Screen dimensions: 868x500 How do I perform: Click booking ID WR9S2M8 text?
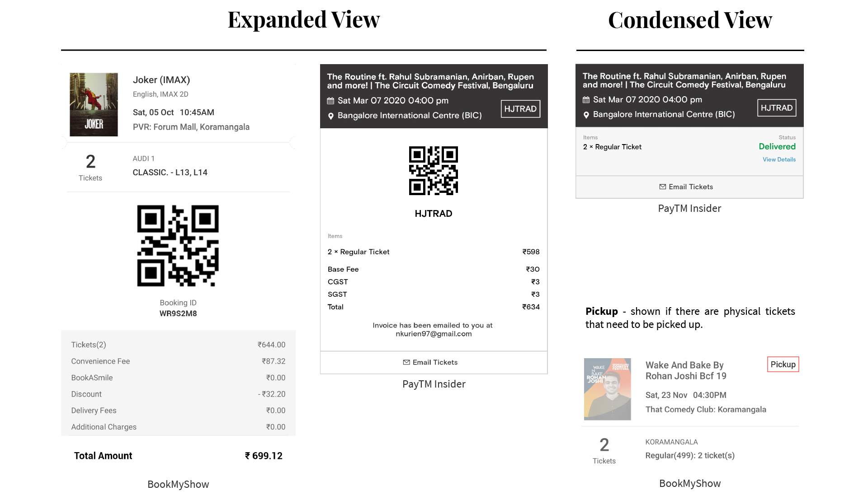[x=178, y=313]
